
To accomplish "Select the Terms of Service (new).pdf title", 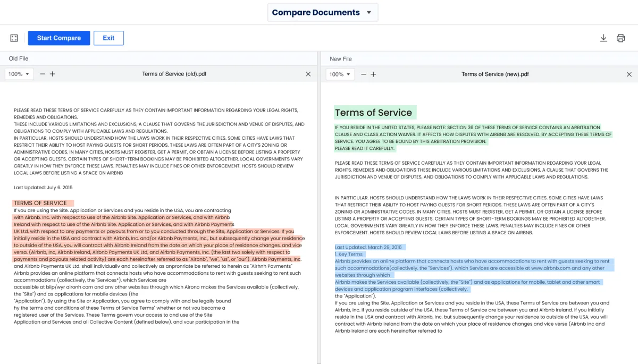I will (495, 74).
